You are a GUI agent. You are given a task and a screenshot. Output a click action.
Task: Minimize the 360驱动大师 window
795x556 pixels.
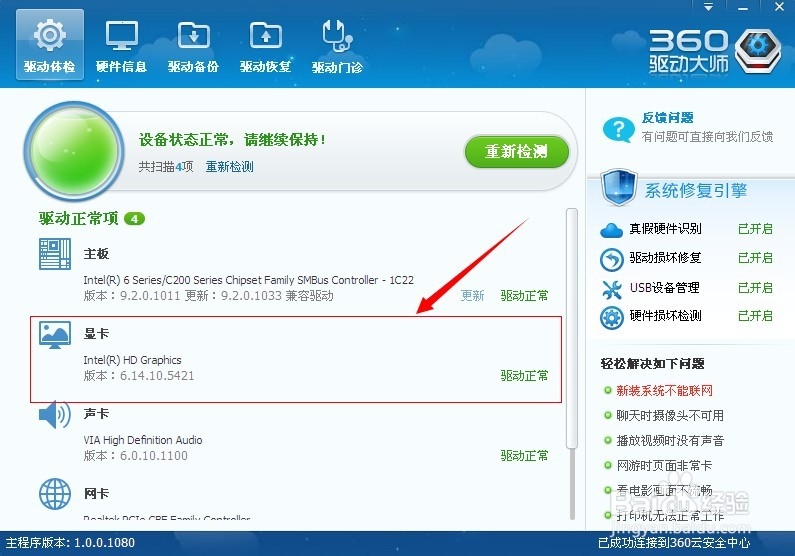tap(743, 7)
